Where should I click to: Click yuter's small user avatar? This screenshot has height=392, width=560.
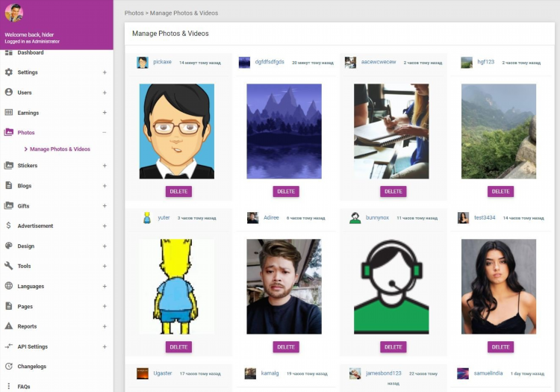147,218
